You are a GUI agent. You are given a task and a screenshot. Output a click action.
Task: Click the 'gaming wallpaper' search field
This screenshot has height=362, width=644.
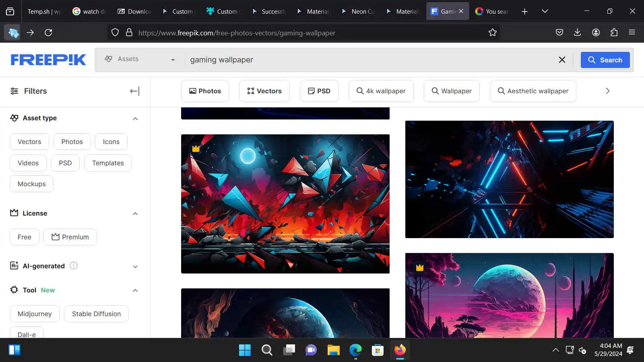point(370,60)
